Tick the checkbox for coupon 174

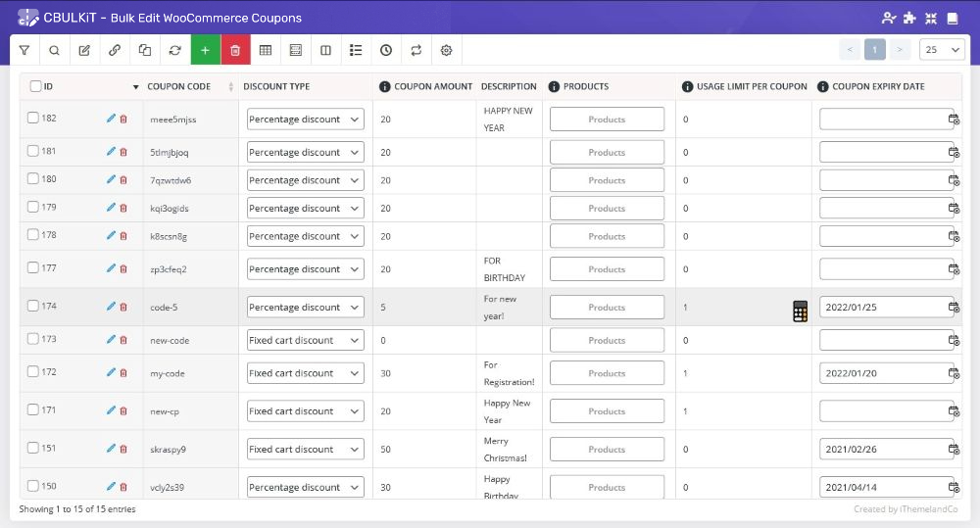tap(32, 307)
